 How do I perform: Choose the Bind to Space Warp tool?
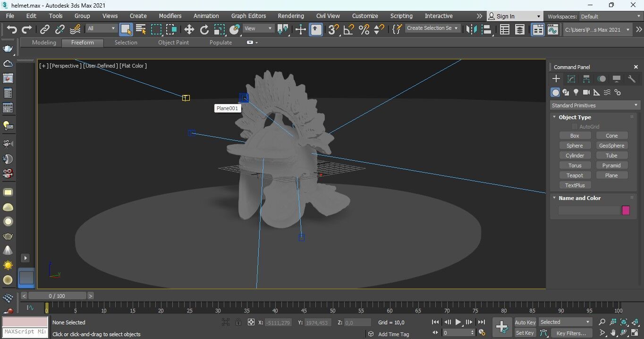pos(75,30)
